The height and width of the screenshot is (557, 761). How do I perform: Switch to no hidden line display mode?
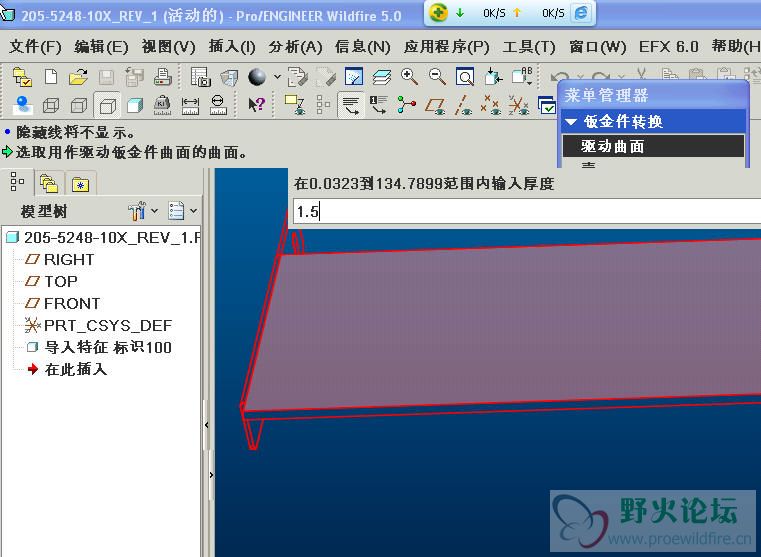[x=107, y=105]
